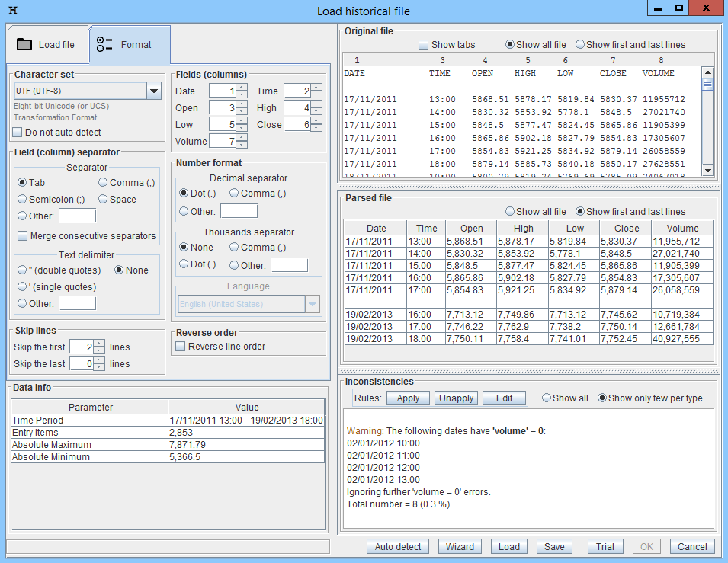Click the Skip the first lines field
The image size is (728, 563).
pos(82,347)
